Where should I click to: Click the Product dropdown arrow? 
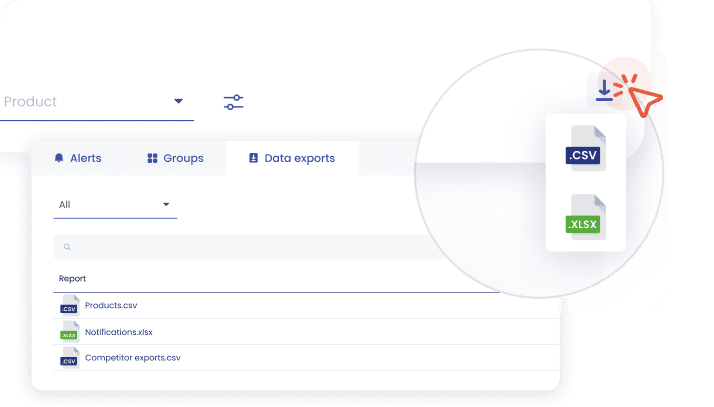(x=179, y=101)
